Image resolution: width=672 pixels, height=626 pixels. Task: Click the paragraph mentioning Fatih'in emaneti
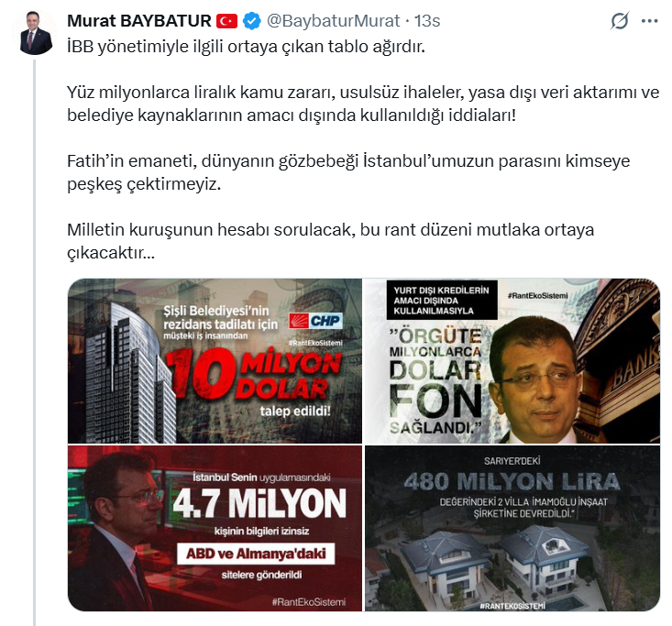tap(348, 172)
